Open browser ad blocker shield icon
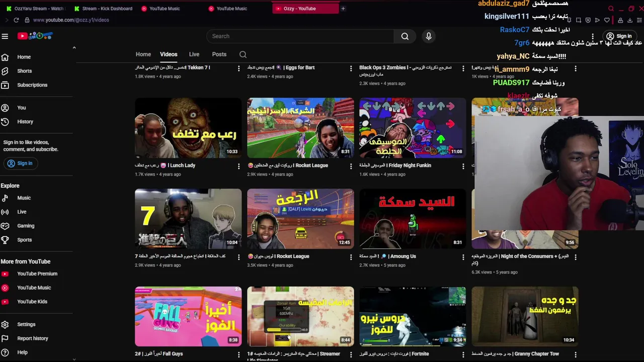This screenshot has width=644, height=362. (588, 20)
